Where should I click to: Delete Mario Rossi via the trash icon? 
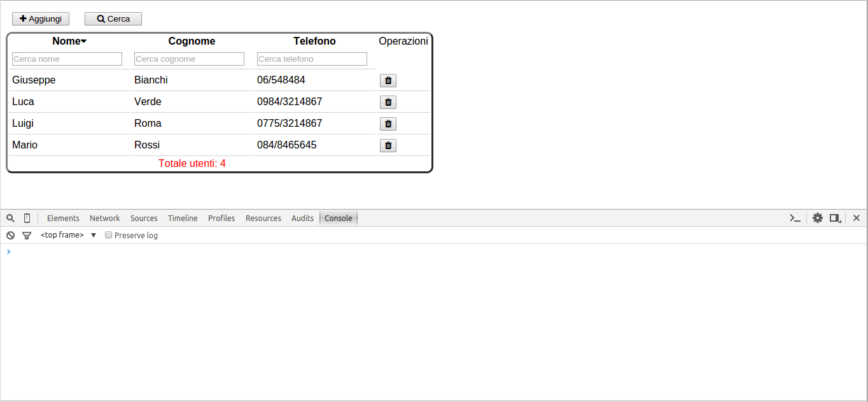click(x=388, y=145)
